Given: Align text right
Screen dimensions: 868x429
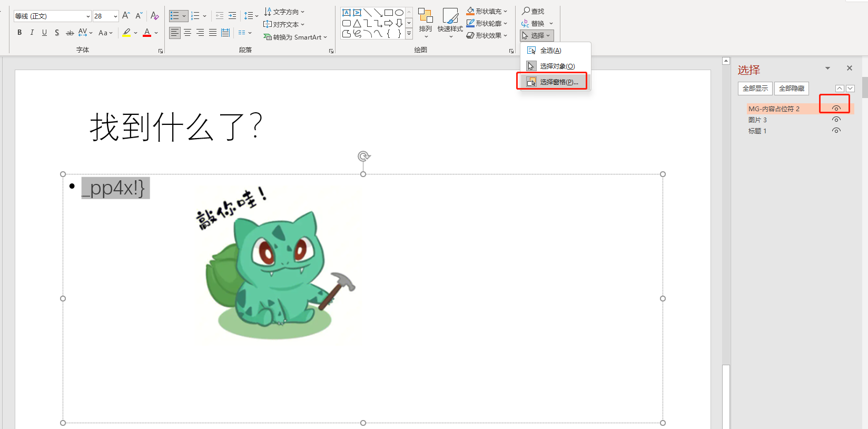Looking at the screenshot, I should (200, 33).
